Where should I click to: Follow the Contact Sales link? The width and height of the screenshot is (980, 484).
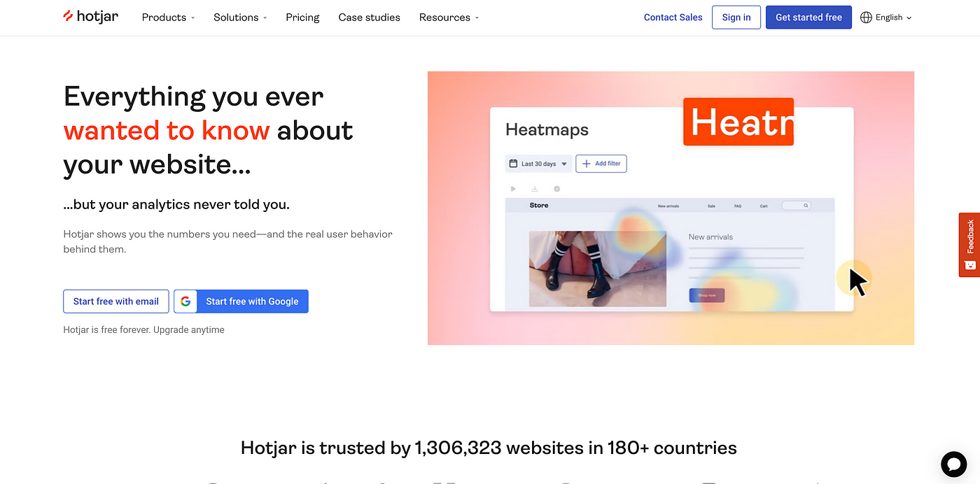pos(673,17)
